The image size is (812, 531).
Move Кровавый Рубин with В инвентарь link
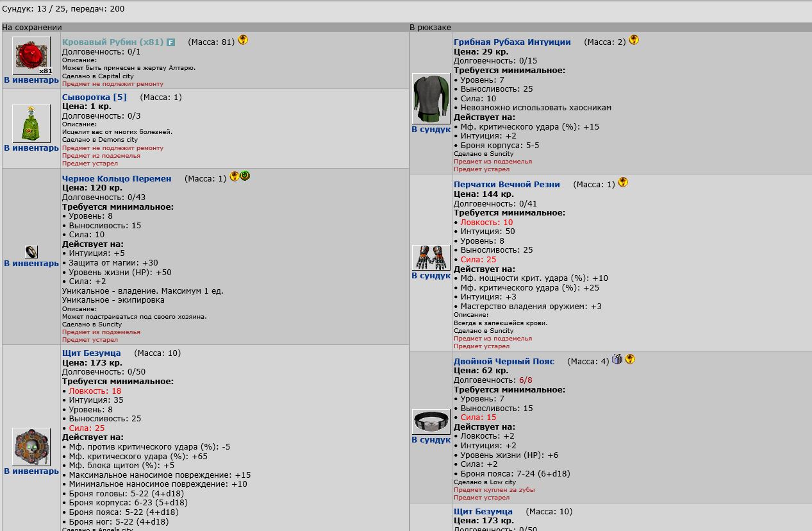point(31,80)
